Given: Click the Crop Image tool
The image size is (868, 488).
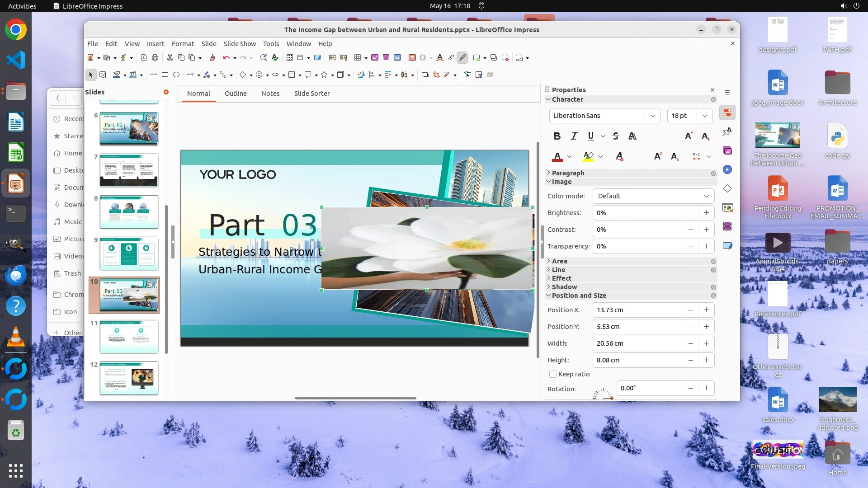Looking at the screenshot, I should [436, 75].
